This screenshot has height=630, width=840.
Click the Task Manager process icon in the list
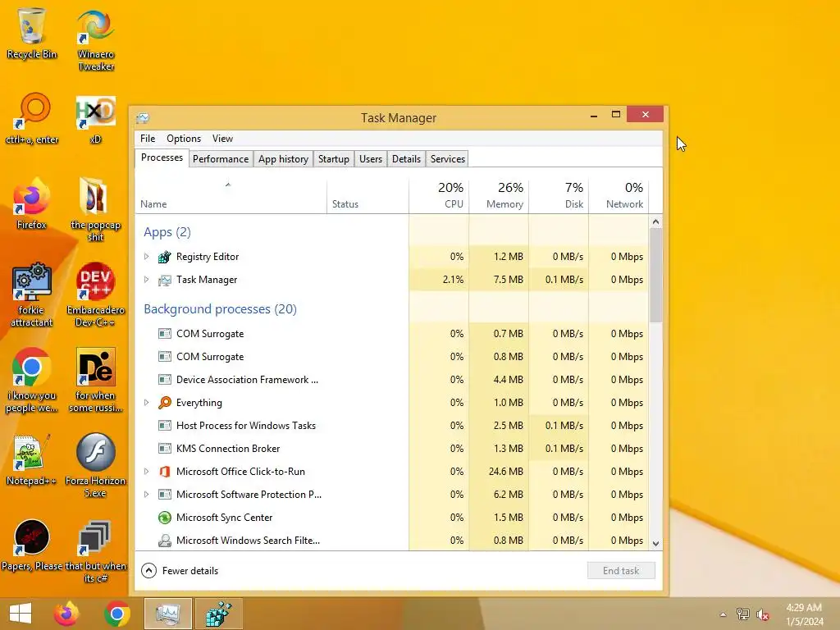pos(164,281)
